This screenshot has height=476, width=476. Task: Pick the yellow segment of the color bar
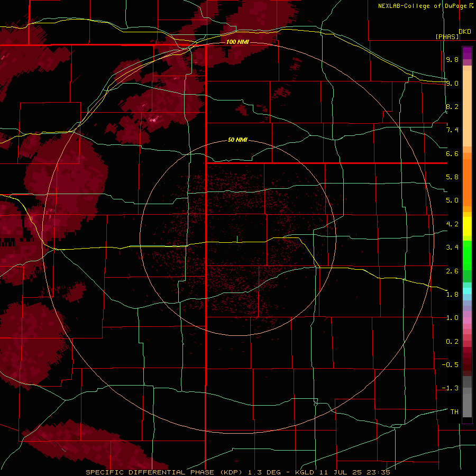tap(467, 226)
